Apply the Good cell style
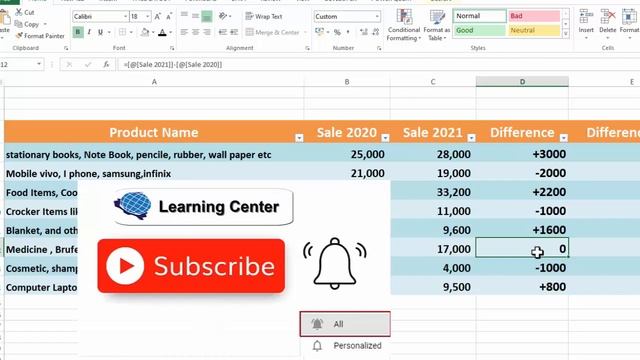 480,30
